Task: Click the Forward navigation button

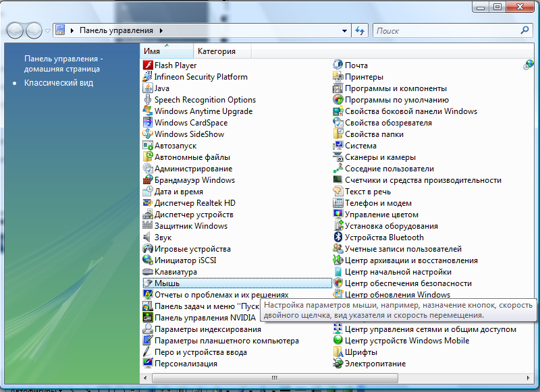Action: tap(34, 30)
